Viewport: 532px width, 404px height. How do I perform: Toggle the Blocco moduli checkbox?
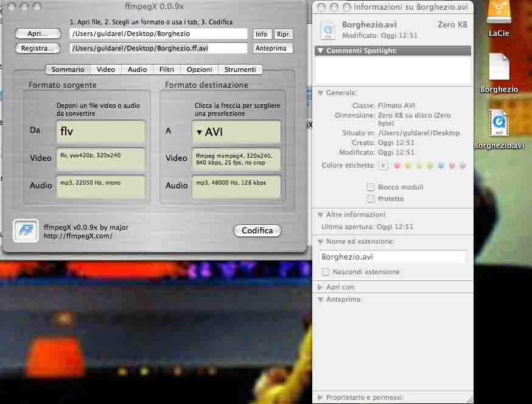coord(371,187)
